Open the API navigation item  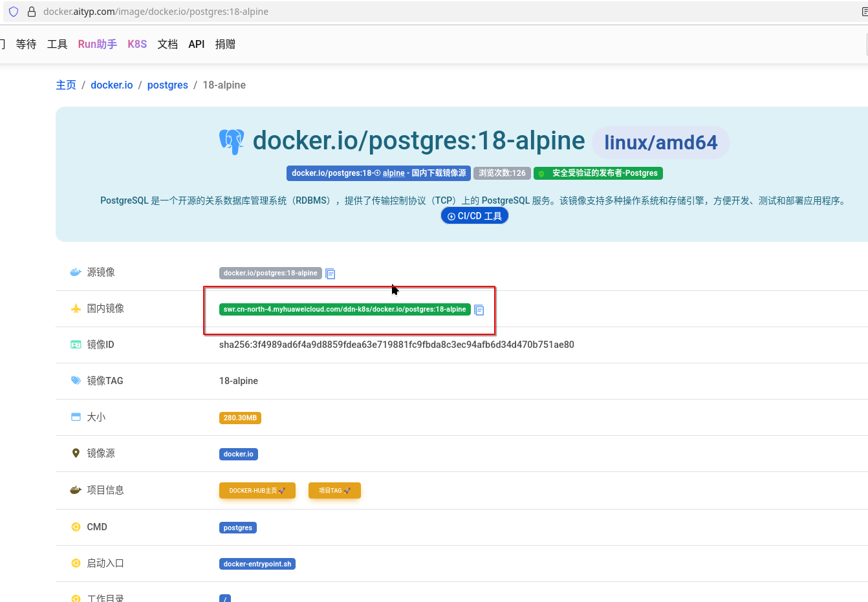pyautogui.click(x=197, y=44)
